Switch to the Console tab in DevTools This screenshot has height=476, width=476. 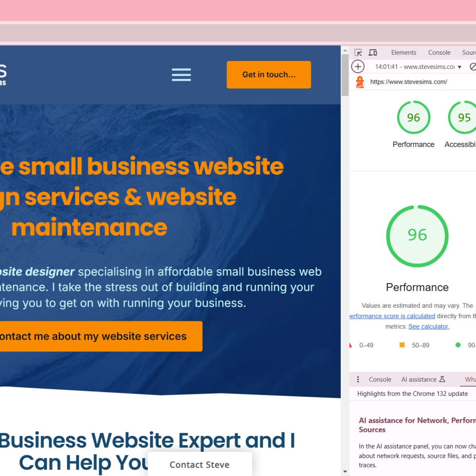point(439,52)
